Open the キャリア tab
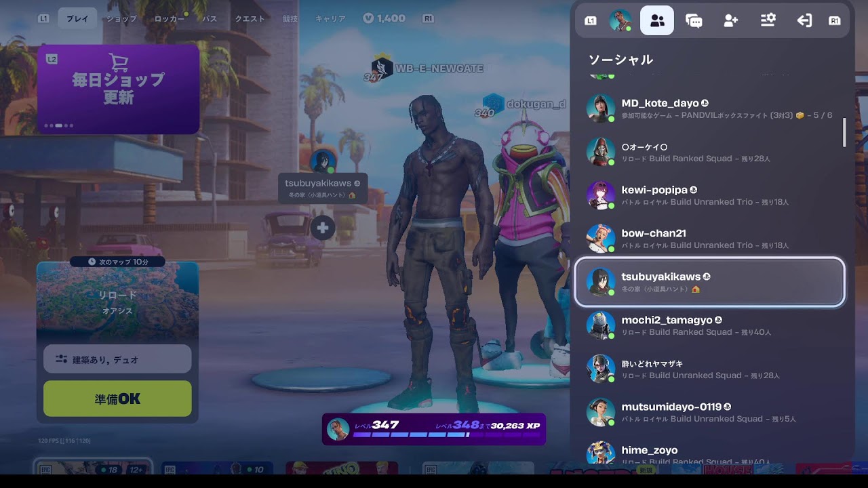Viewport: 868px width, 488px height. coord(330,19)
